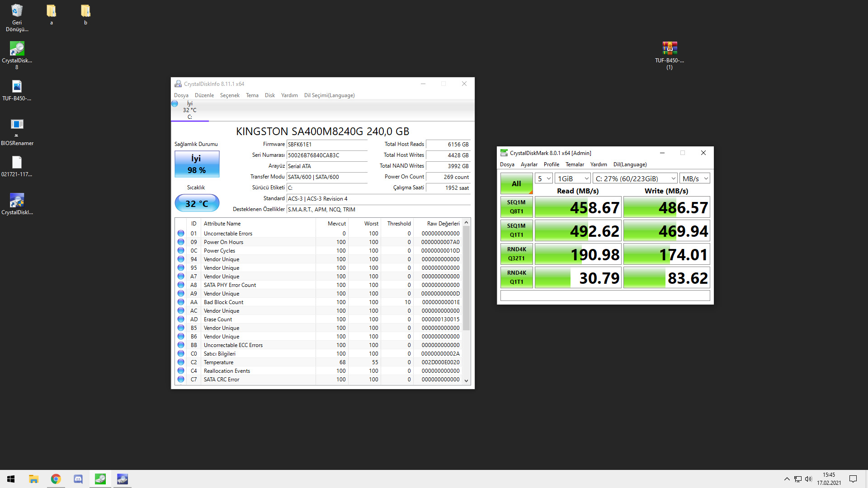Open the TUF-B450 WinRAR archive icon

pyautogui.click(x=670, y=49)
